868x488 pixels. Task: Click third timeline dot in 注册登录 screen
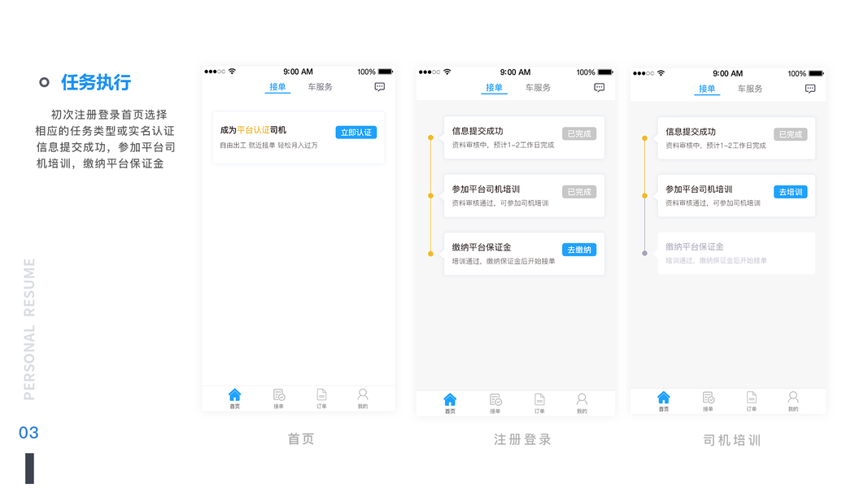coord(430,254)
